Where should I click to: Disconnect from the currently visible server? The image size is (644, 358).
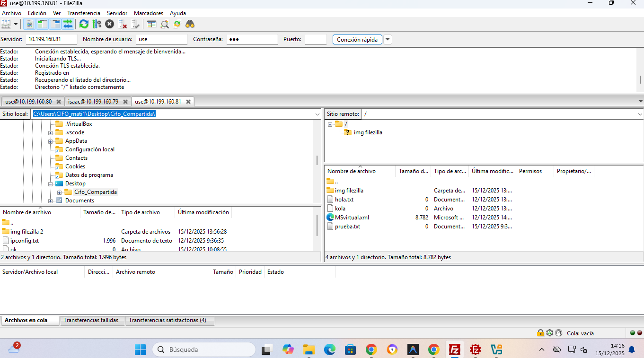click(123, 24)
